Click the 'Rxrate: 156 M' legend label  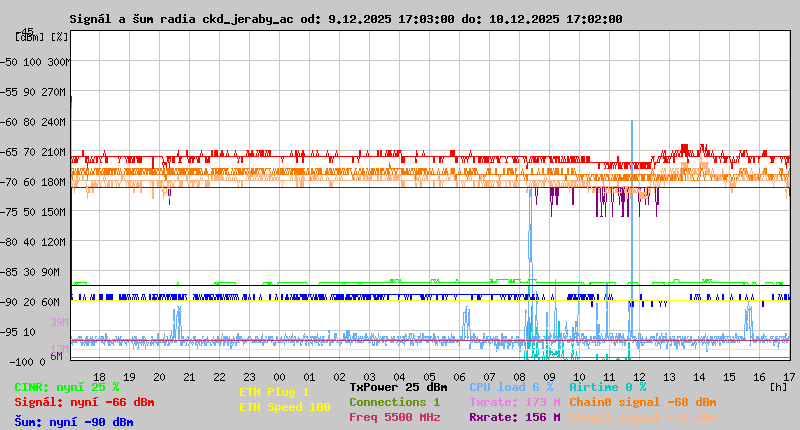(x=515, y=417)
